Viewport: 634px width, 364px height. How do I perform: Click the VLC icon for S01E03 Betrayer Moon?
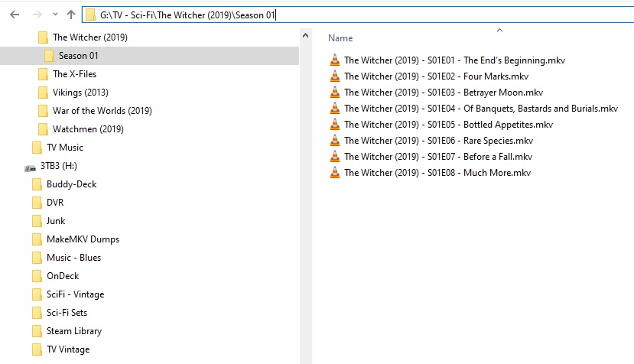(x=335, y=93)
